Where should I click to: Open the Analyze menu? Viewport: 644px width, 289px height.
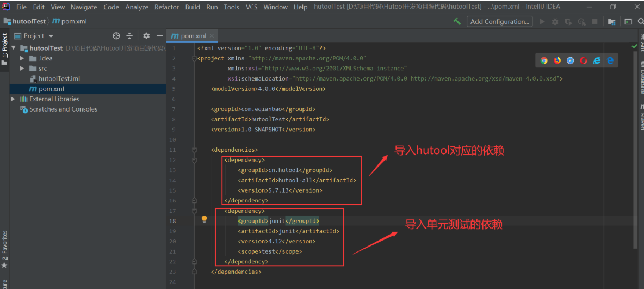[137, 7]
